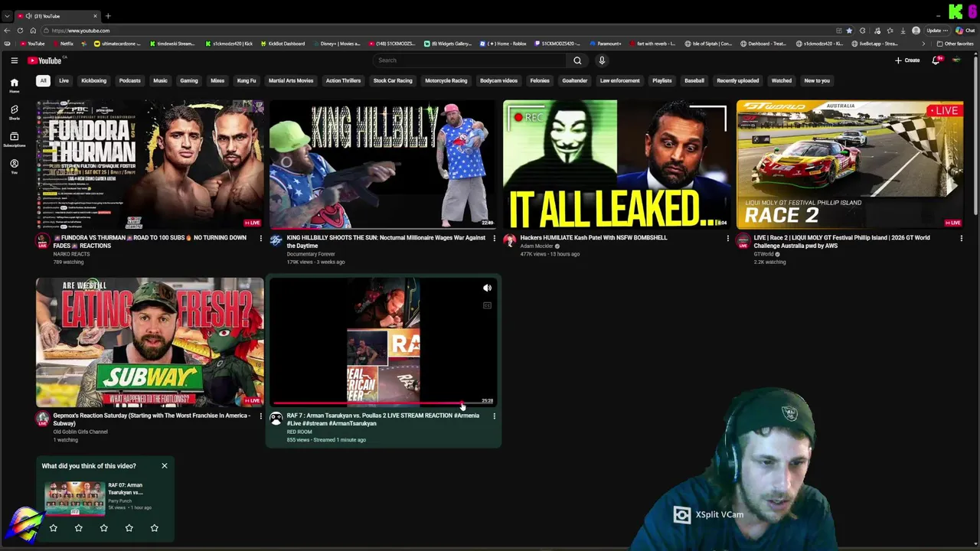Mute the RAF 7 preview audio
980x551 pixels.
(487, 289)
